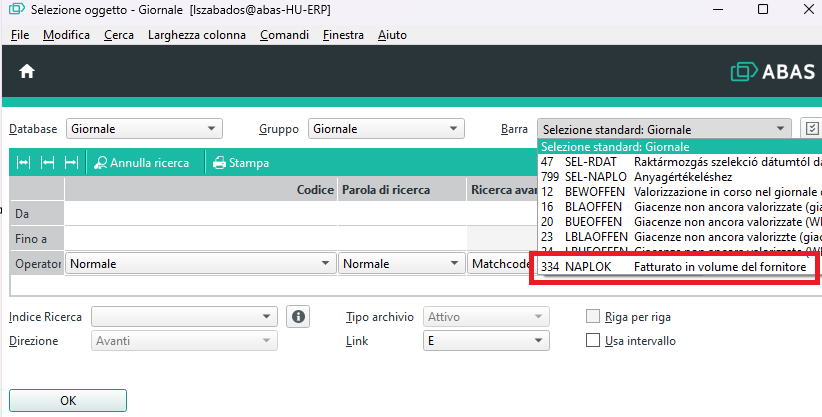Open Parola di ricerca operator Normale dropdown
This screenshot has width=822, height=417.
click(x=402, y=263)
